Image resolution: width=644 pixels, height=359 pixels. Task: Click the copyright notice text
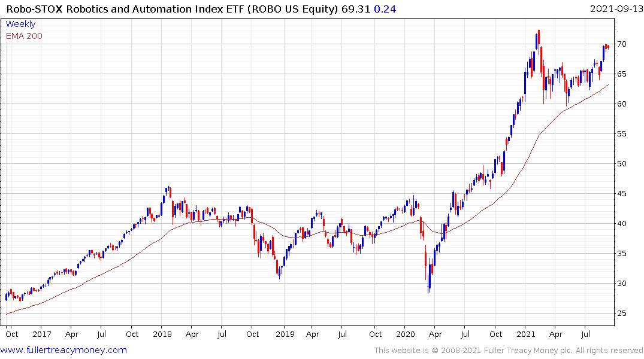click(x=509, y=351)
